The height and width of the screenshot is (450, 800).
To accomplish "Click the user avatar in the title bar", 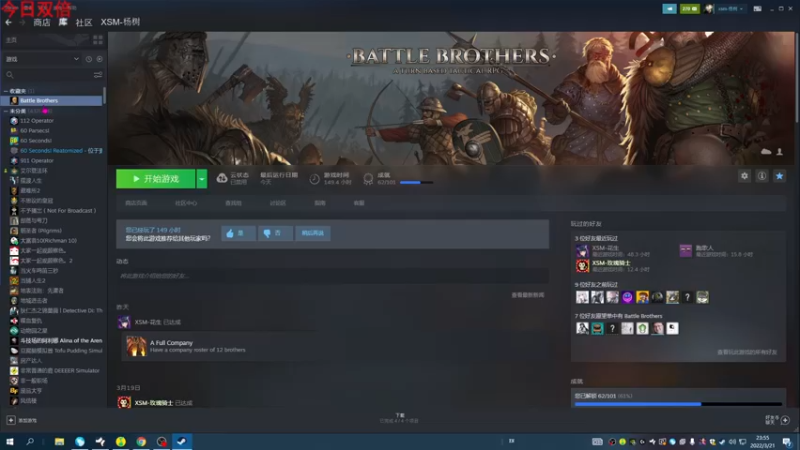I will point(708,9).
